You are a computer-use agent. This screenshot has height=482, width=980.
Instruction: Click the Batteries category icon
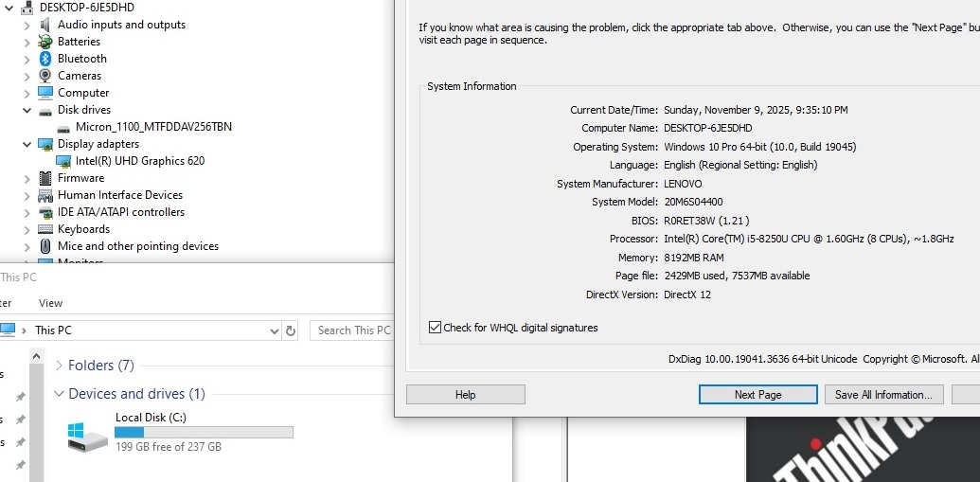click(45, 42)
